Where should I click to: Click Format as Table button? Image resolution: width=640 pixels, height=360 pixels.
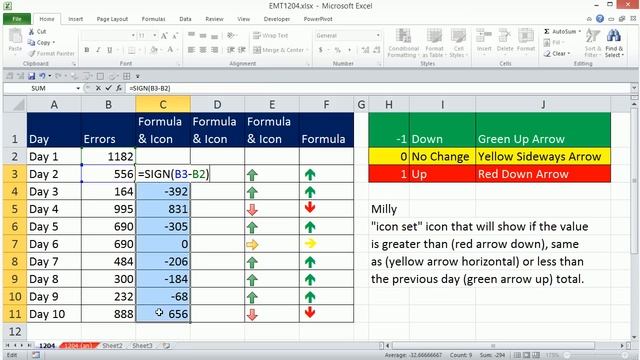tap(434, 44)
